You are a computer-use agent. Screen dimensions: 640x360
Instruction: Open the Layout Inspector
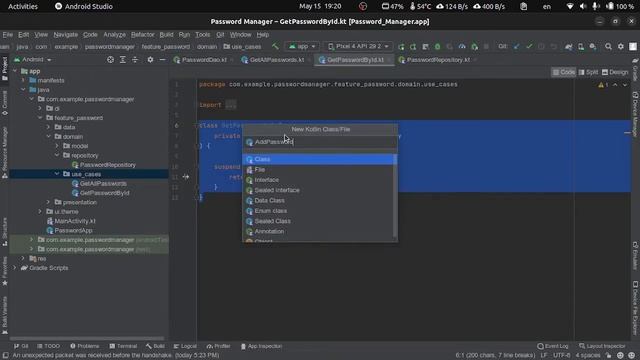click(602, 346)
